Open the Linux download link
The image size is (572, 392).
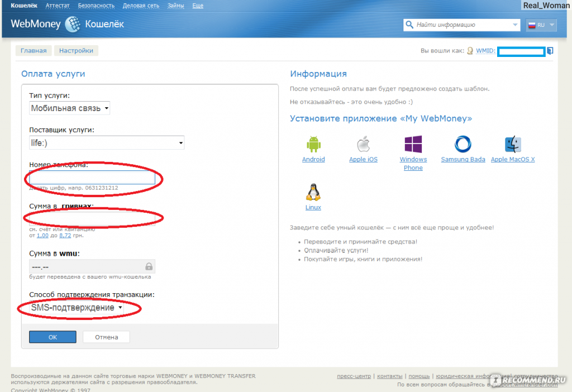coord(313,207)
